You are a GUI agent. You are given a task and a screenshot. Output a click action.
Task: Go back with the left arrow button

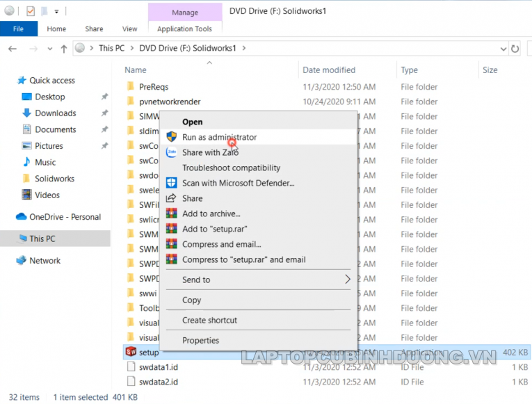pos(13,49)
